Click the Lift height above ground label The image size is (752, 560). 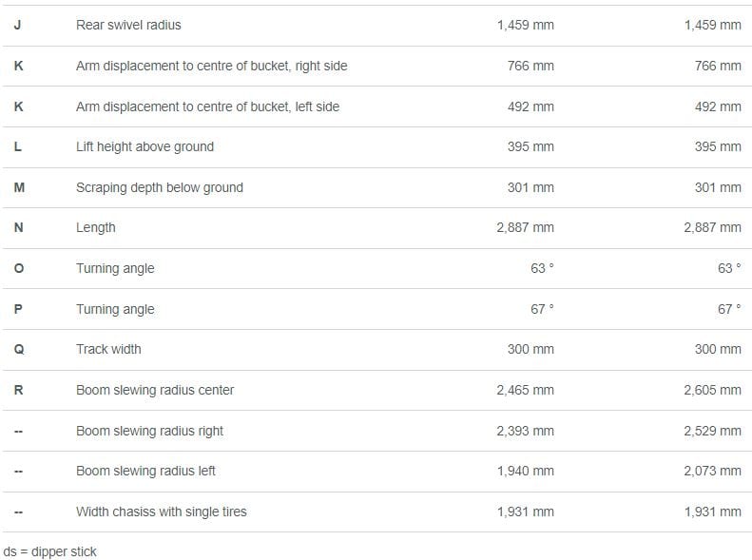[x=145, y=146]
